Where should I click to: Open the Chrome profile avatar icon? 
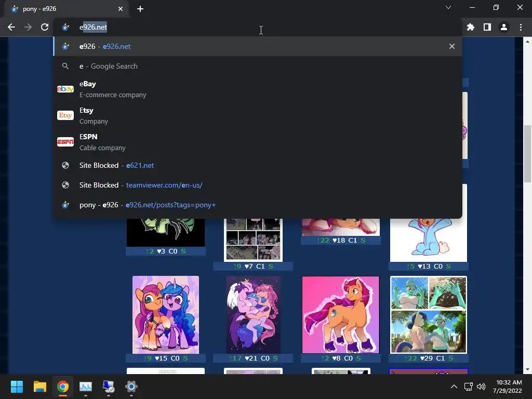coord(504,27)
